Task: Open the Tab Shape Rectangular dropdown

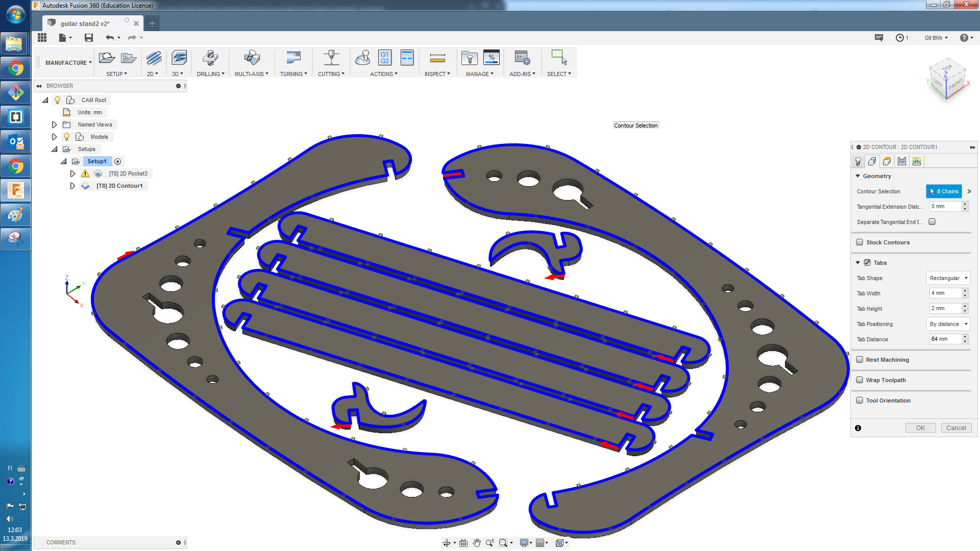Action: (x=948, y=278)
